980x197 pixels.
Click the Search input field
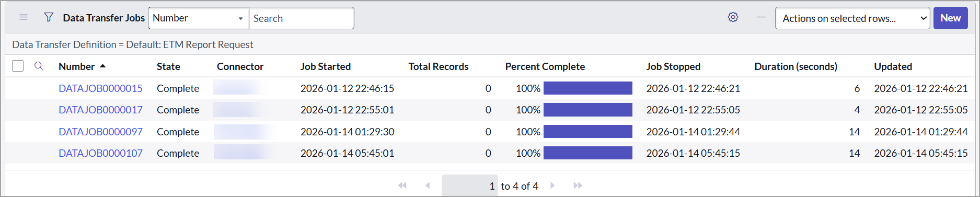click(302, 18)
